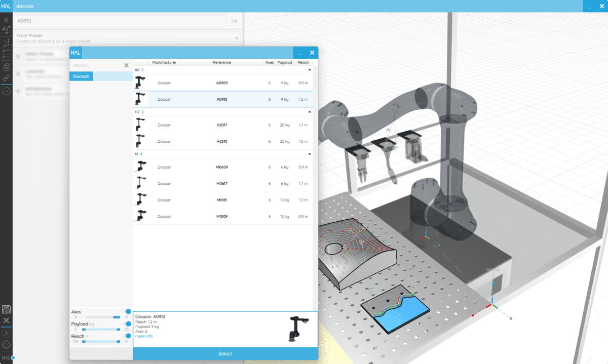Select the H2515 reference row
Image resolution: width=608 pixels, height=364 pixels.
pos(223,141)
